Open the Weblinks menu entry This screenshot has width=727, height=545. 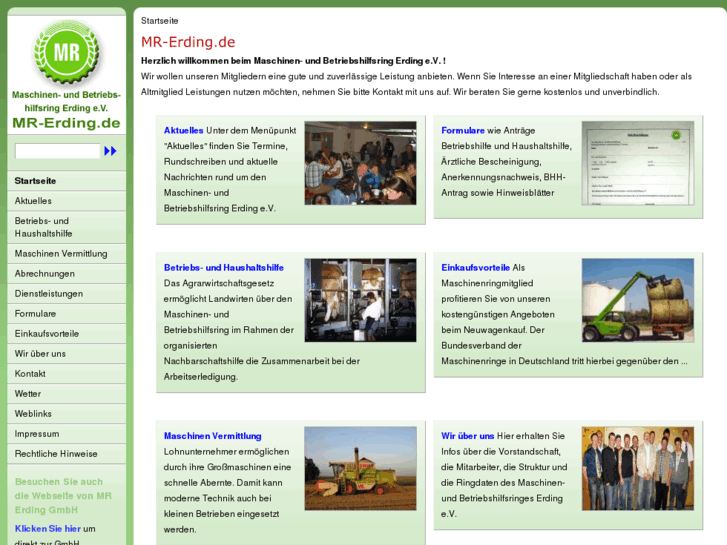[x=67, y=413]
